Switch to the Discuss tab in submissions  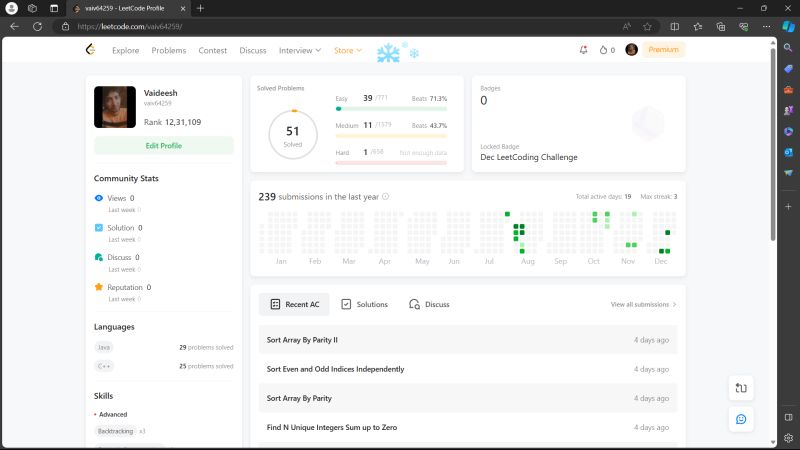coord(429,304)
